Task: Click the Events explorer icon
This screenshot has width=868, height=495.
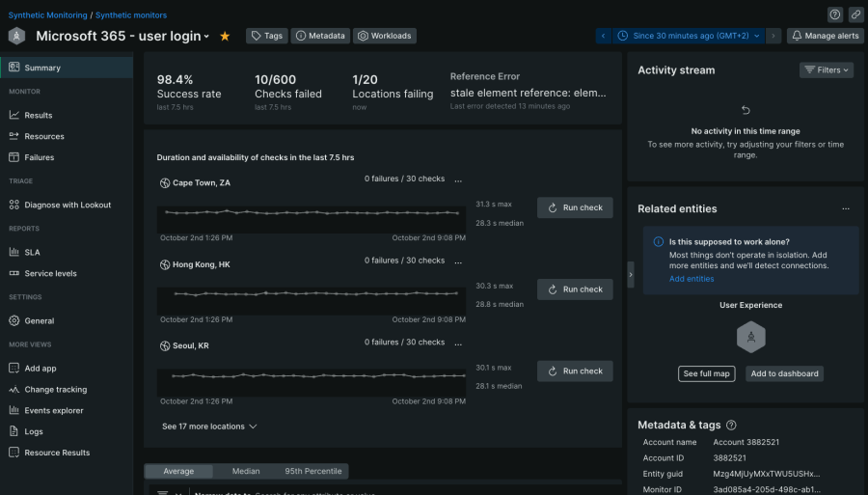Action: point(14,410)
